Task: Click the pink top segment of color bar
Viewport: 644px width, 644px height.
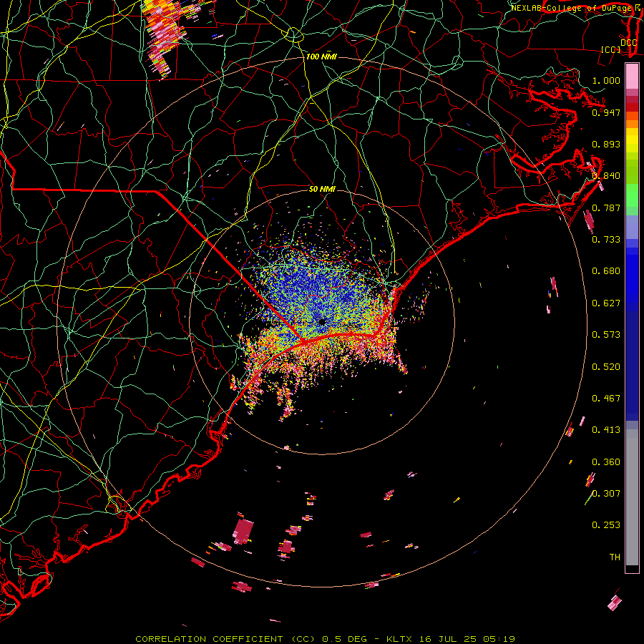Action: 632,76
